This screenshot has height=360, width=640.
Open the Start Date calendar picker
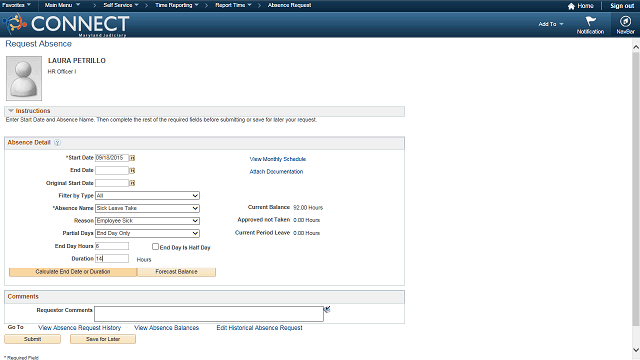coord(132,158)
